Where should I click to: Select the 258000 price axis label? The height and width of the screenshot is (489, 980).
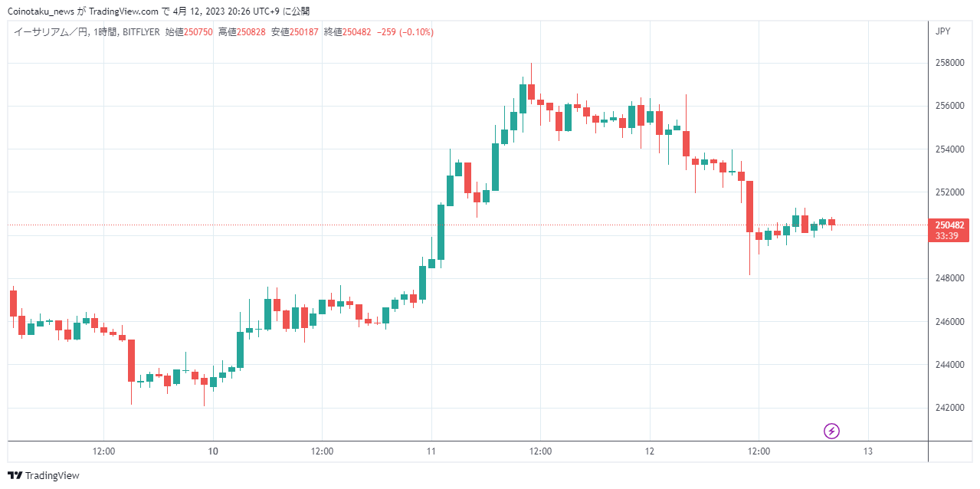pyautogui.click(x=950, y=62)
